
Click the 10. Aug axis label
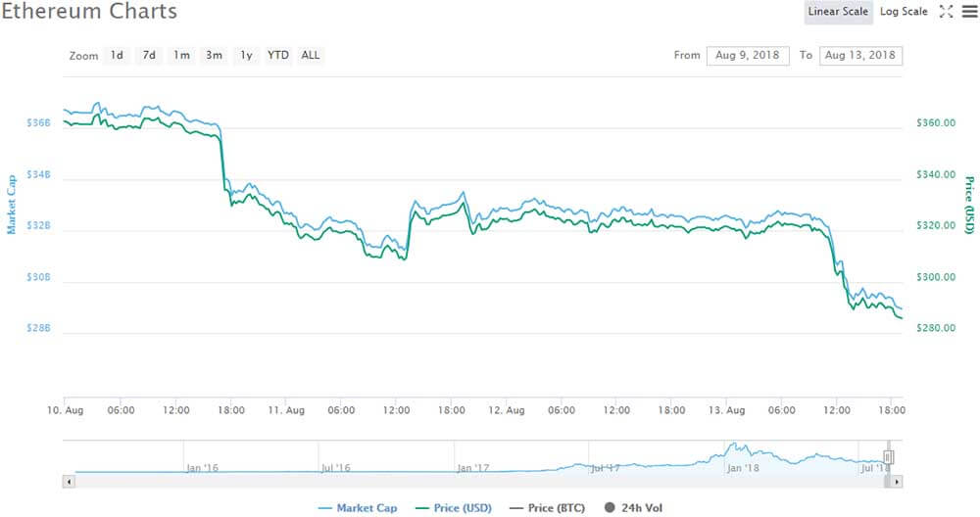65,410
